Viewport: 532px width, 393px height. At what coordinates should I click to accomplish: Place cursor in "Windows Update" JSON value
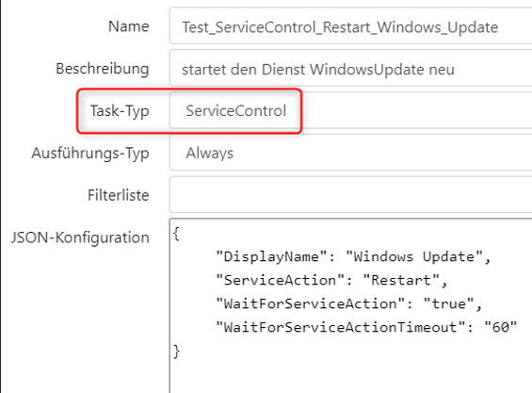(x=414, y=256)
